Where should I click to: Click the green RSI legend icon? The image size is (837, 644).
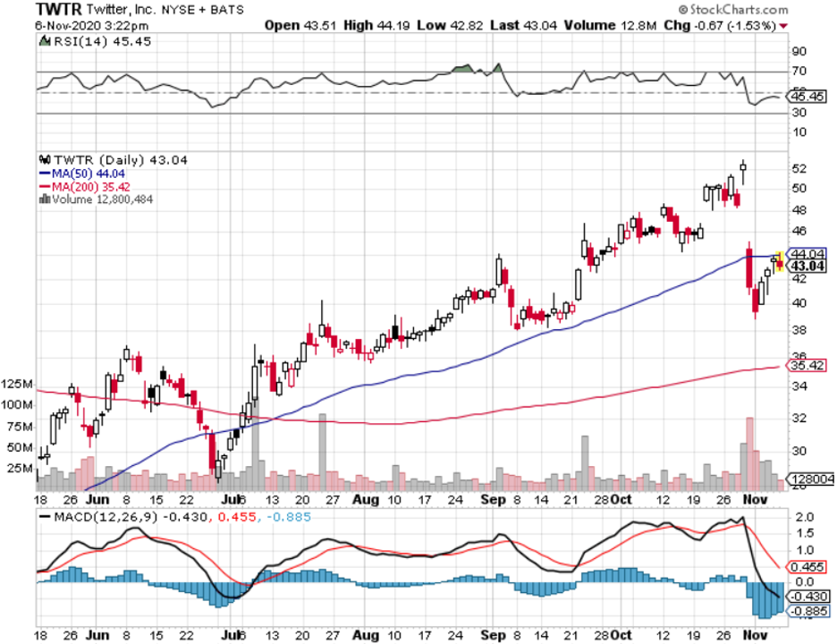pyautogui.click(x=46, y=41)
